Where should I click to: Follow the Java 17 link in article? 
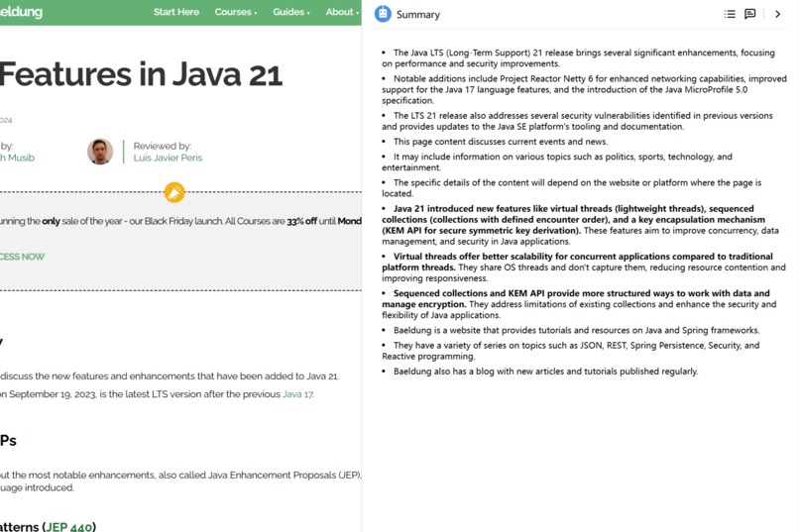pyautogui.click(x=298, y=394)
